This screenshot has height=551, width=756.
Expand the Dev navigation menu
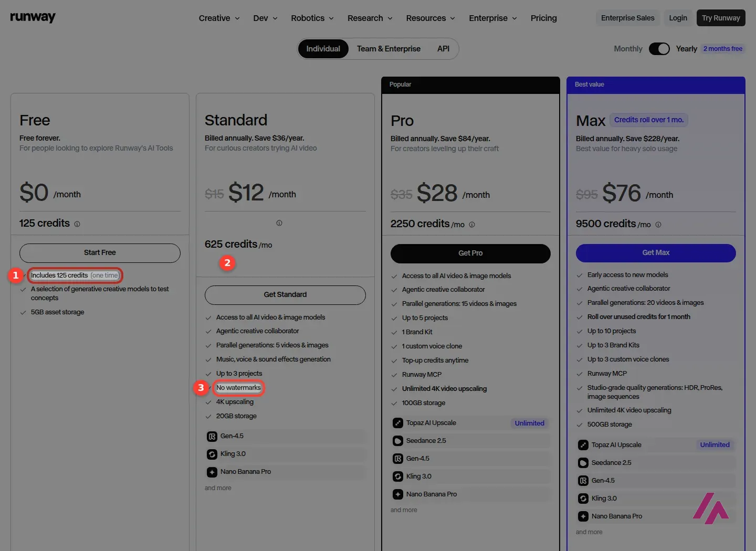266,18
